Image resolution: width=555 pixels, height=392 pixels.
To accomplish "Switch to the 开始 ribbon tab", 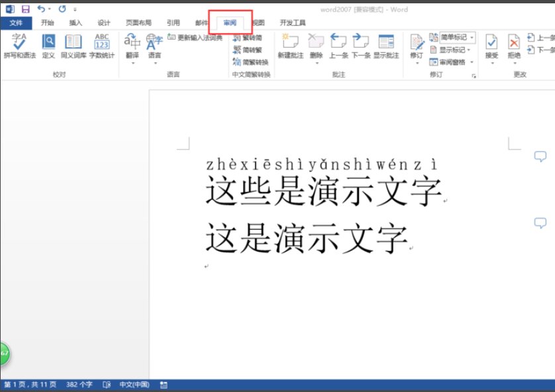I will pyautogui.click(x=48, y=21).
